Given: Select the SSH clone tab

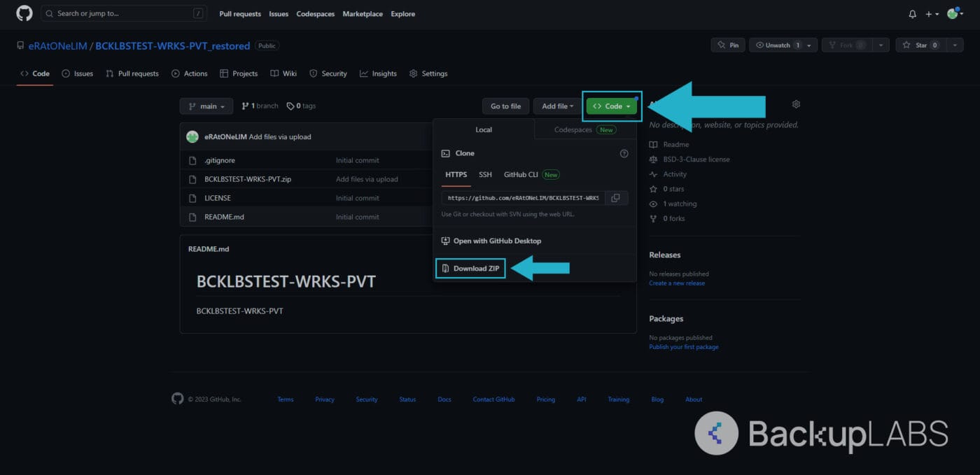Looking at the screenshot, I should pyautogui.click(x=485, y=175).
